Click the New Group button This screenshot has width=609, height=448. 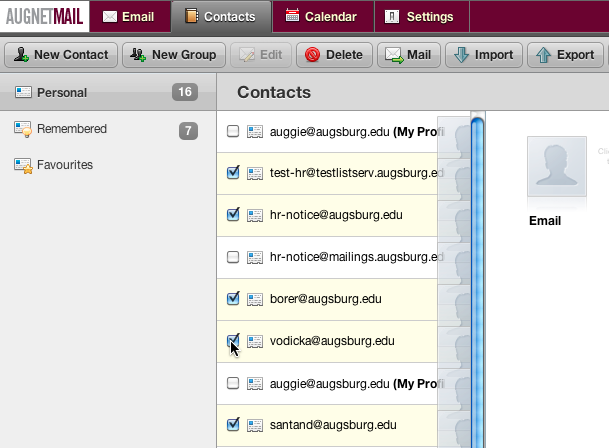pos(174,55)
